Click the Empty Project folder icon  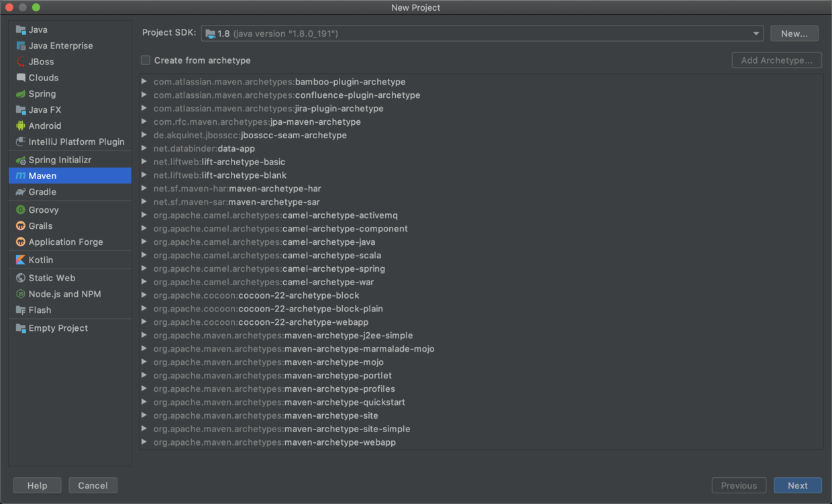[x=21, y=328]
